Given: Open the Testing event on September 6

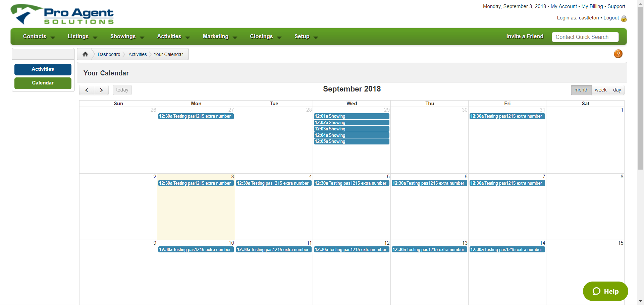Looking at the screenshot, I should click(x=429, y=183).
